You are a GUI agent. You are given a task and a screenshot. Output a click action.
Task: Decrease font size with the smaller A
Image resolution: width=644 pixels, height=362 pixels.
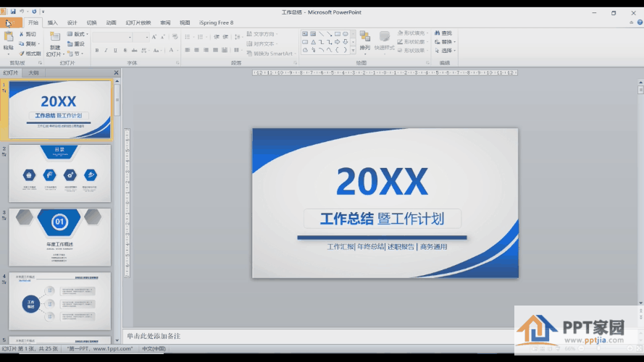coord(163,37)
